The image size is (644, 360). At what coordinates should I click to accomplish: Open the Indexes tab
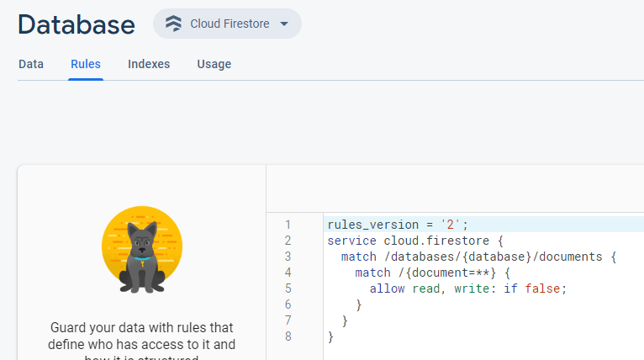tap(149, 64)
